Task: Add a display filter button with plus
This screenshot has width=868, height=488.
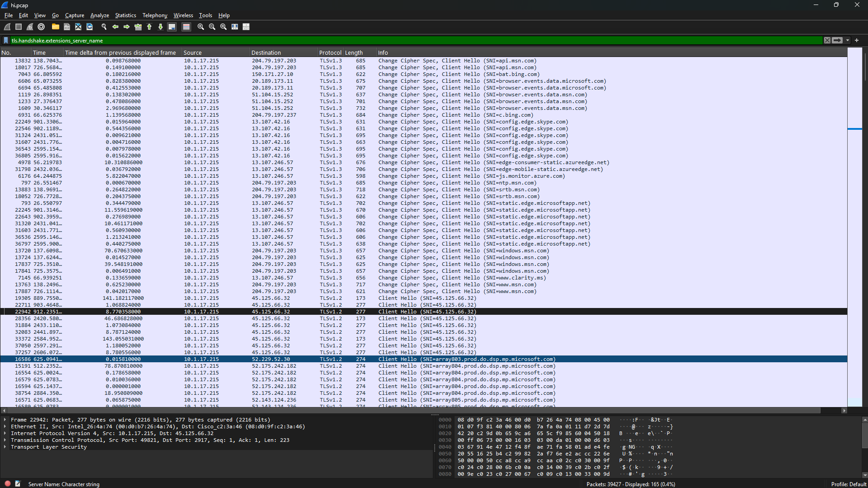Action: click(857, 40)
